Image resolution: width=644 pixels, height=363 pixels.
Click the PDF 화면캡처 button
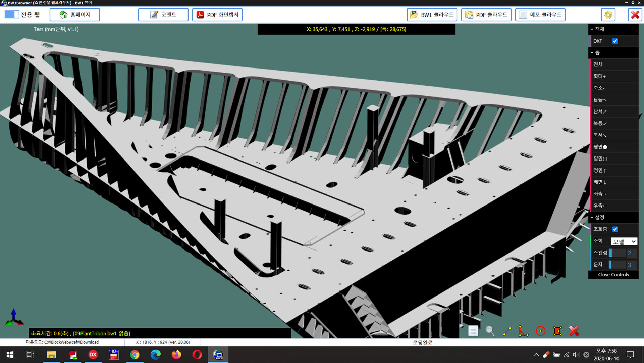click(x=217, y=15)
